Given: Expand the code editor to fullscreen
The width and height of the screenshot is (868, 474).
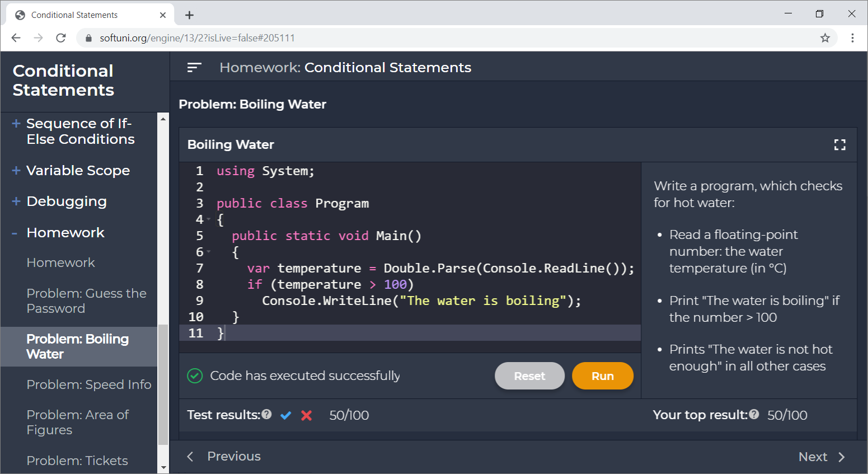Looking at the screenshot, I should coord(839,145).
